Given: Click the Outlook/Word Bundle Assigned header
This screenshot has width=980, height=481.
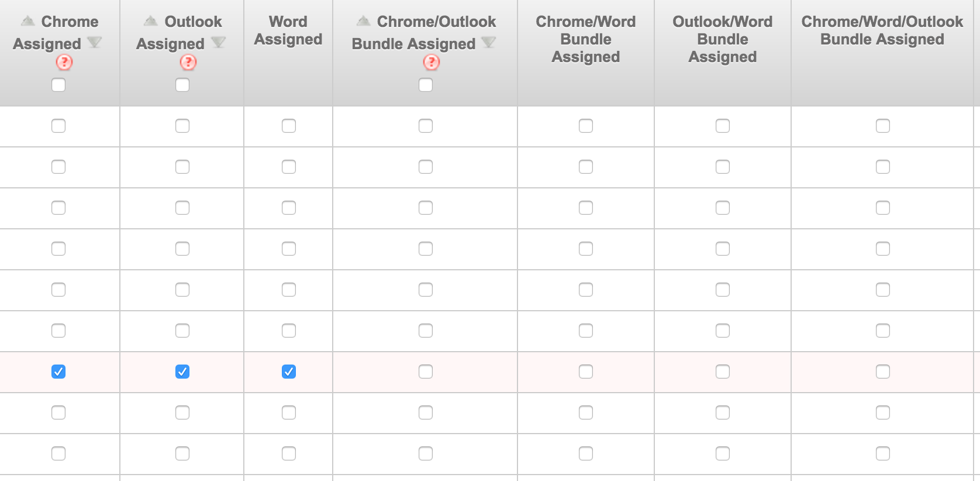Looking at the screenshot, I should coord(723,39).
